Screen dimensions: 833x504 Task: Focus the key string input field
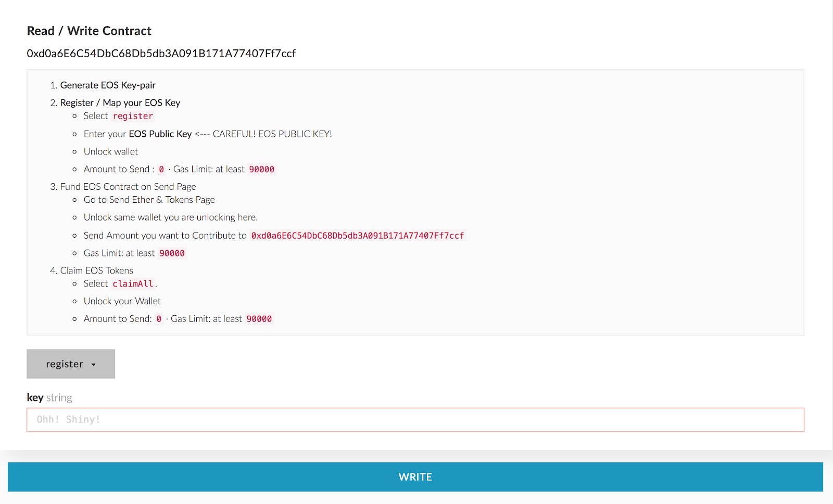415,420
